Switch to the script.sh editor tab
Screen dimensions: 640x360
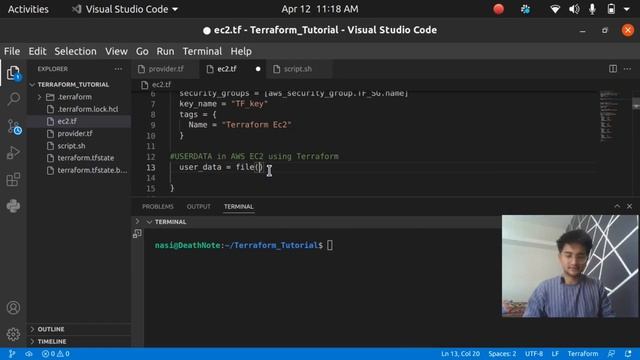click(x=298, y=69)
